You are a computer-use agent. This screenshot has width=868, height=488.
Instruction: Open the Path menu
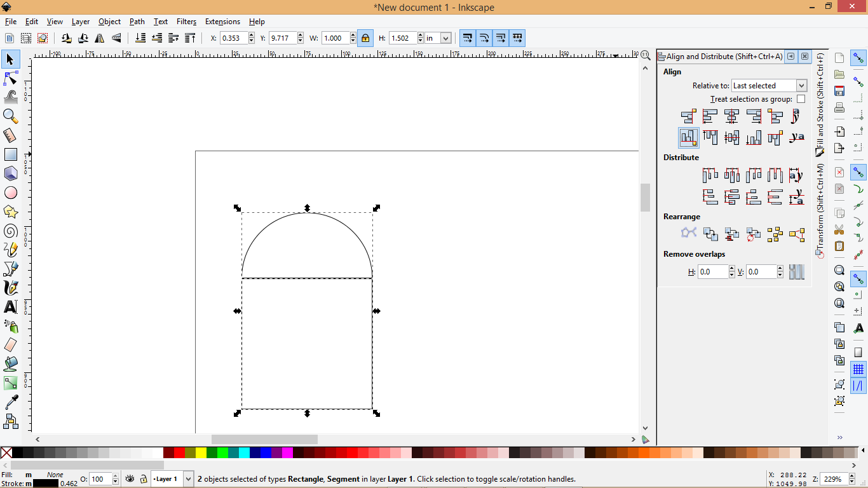coord(137,21)
